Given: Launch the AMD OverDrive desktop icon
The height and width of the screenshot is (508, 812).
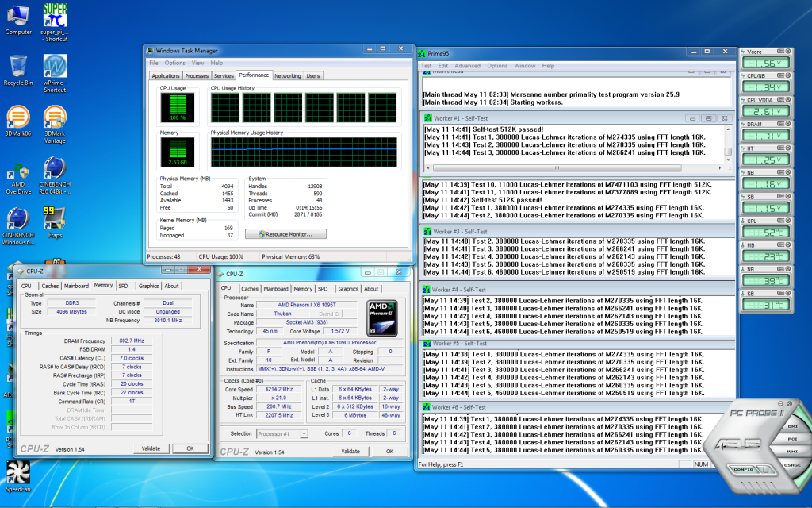Looking at the screenshot, I should click(17, 171).
